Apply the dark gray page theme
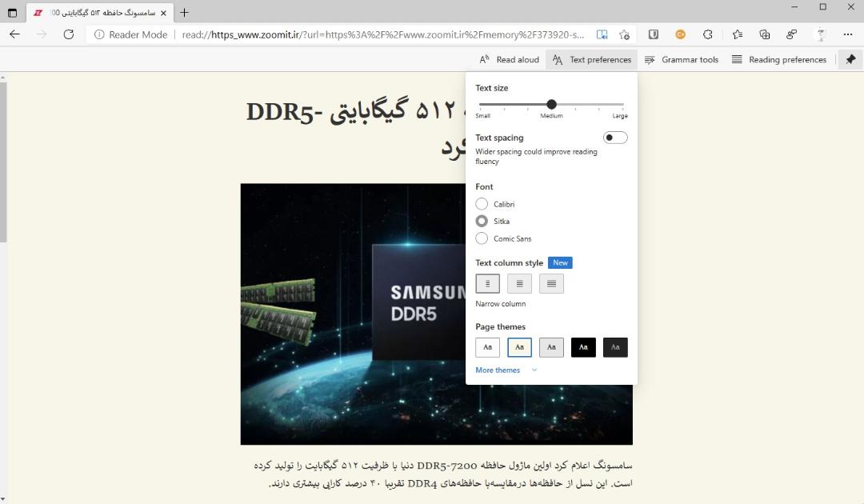Image resolution: width=864 pixels, height=504 pixels. 615,347
